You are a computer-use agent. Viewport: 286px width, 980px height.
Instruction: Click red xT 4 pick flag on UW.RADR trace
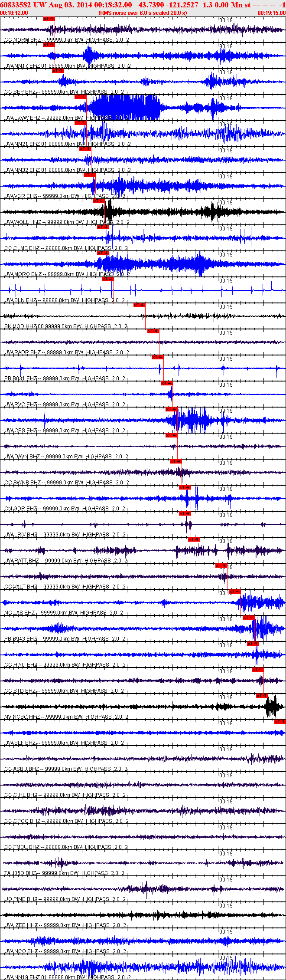point(153,331)
